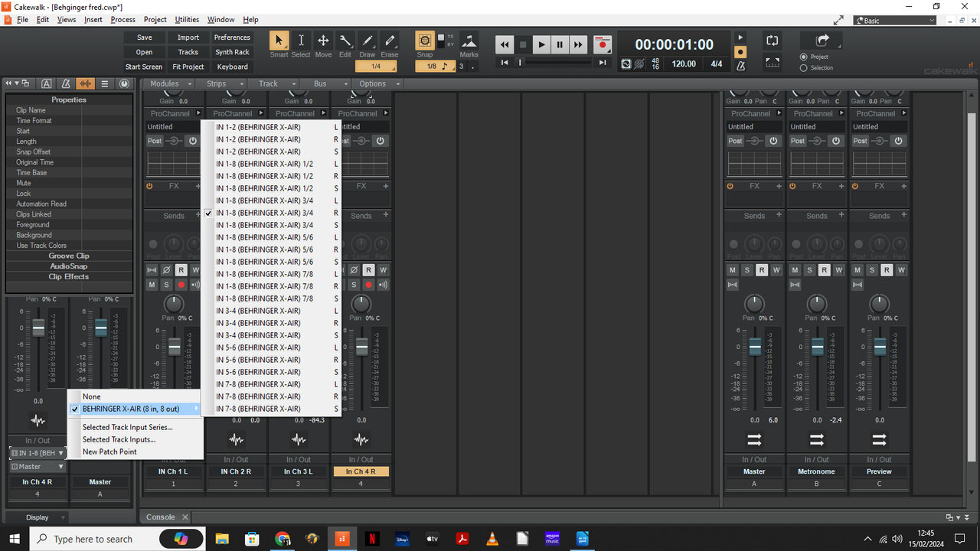Screen dimensions: 980x551
Task: Toggle the Loop on/off icon
Action: tap(773, 41)
